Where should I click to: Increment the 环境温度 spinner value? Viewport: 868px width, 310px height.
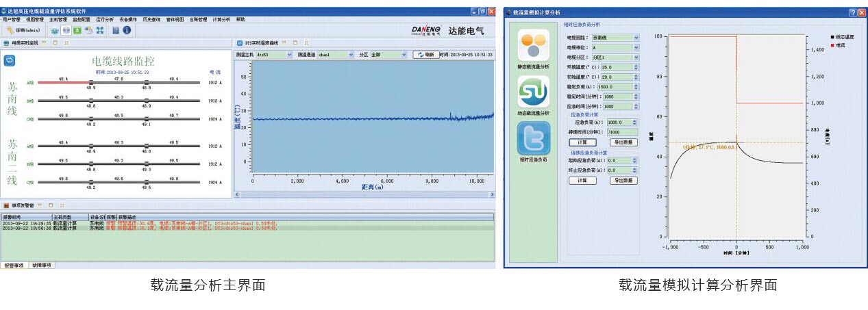tap(636, 66)
